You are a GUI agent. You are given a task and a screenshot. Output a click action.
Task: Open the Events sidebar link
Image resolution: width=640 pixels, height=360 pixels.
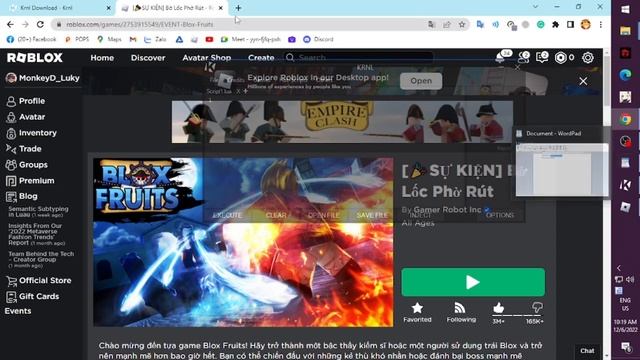(x=18, y=311)
